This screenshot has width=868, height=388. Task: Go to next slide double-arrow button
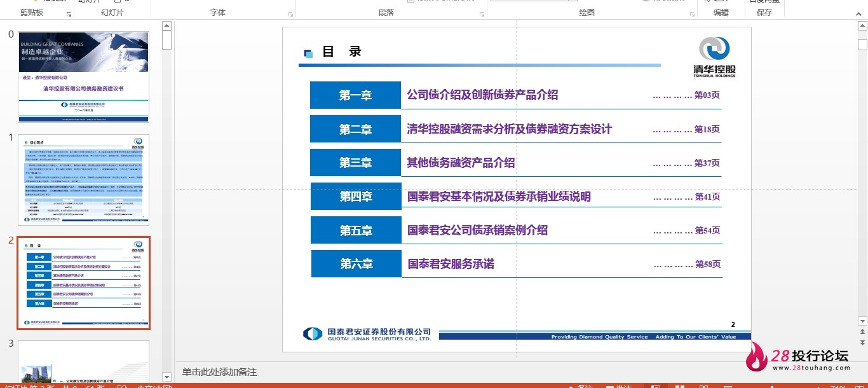click(x=862, y=342)
